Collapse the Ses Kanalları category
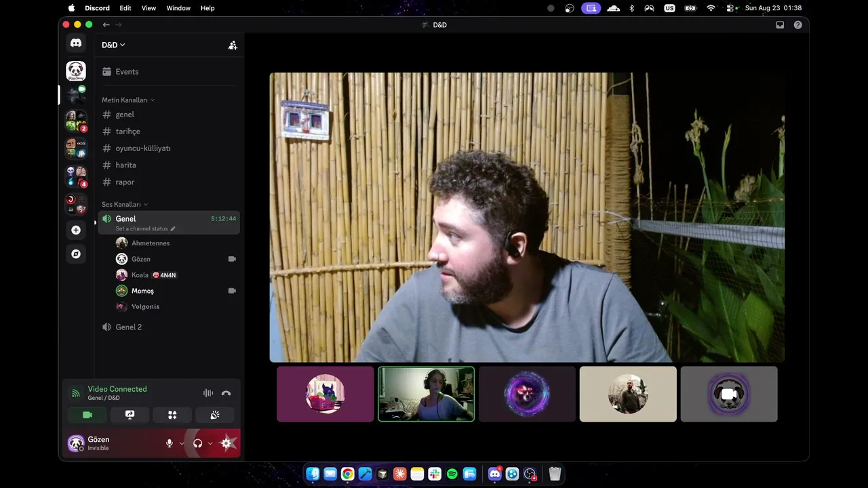 [x=125, y=205]
